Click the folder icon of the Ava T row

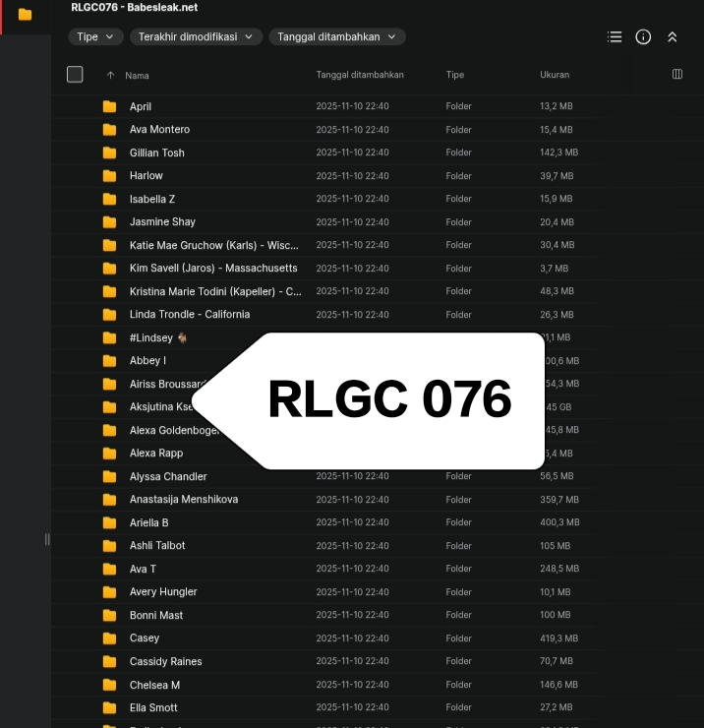pos(109,570)
